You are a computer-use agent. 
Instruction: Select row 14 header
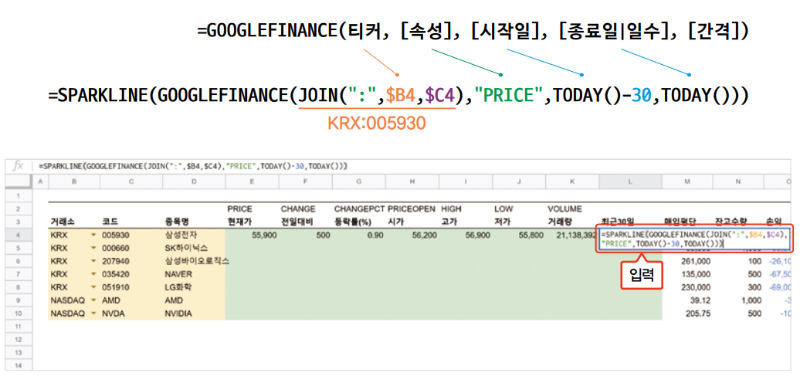point(18,366)
